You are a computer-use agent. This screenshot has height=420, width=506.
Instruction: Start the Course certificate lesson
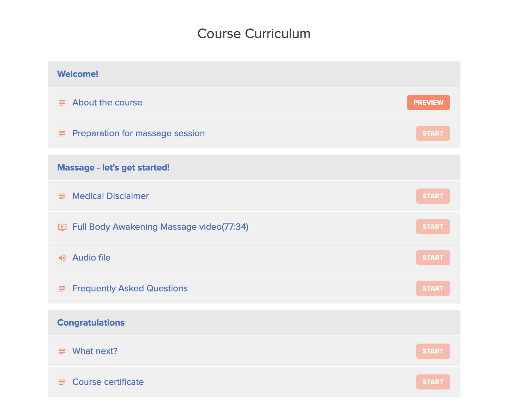click(x=433, y=382)
